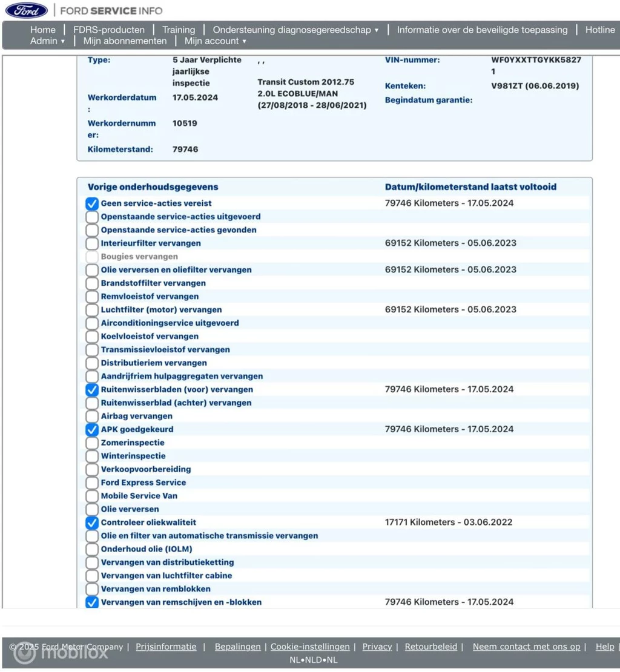This screenshot has height=672, width=620.
Task: Open Mijn abonnementen
Action: [x=125, y=41]
